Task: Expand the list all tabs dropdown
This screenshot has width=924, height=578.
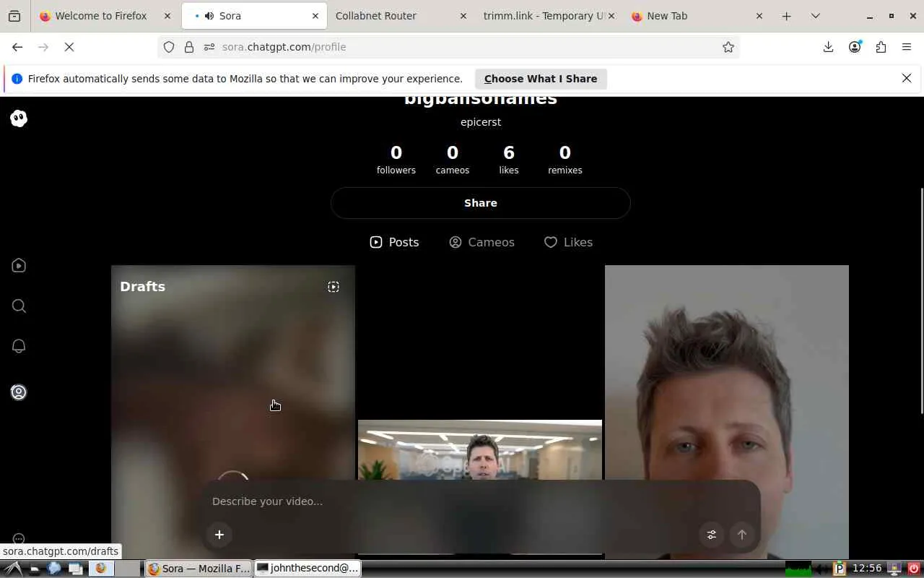Action: click(x=816, y=16)
